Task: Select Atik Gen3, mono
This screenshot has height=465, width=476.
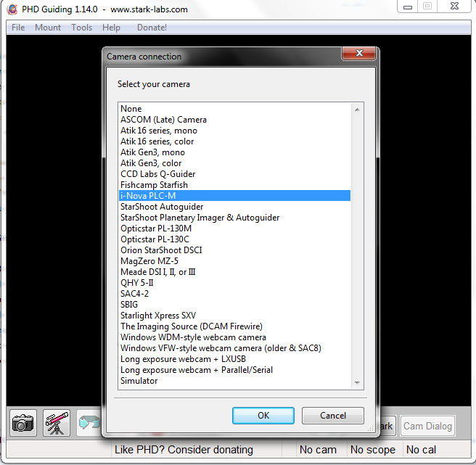Action: click(234, 152)
